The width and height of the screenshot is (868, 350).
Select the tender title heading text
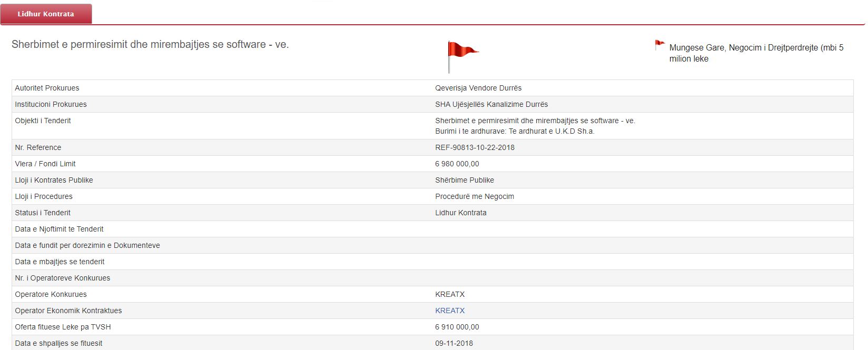pos(150,44)
